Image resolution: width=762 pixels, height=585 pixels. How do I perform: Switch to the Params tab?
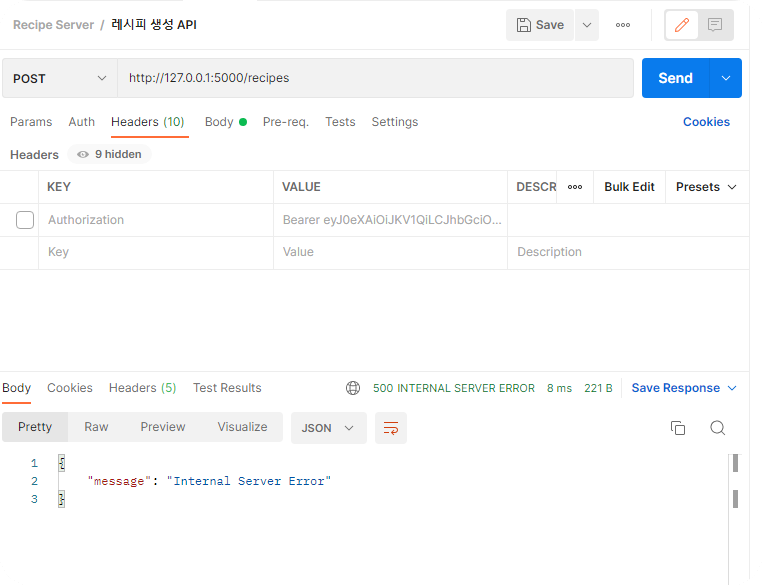click(x=31, y=122)
